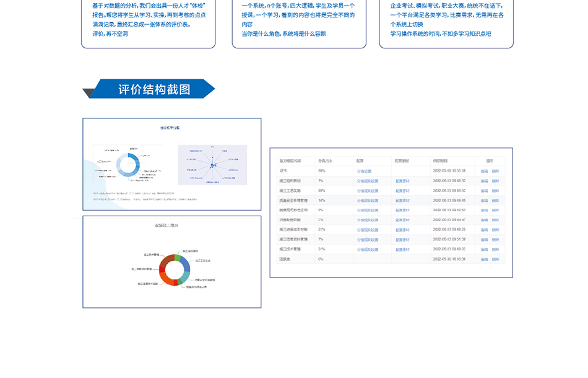Edit the 施工进度成本控制 row
This screenshot has width=588, height=378.
click(x=484, y=230)
